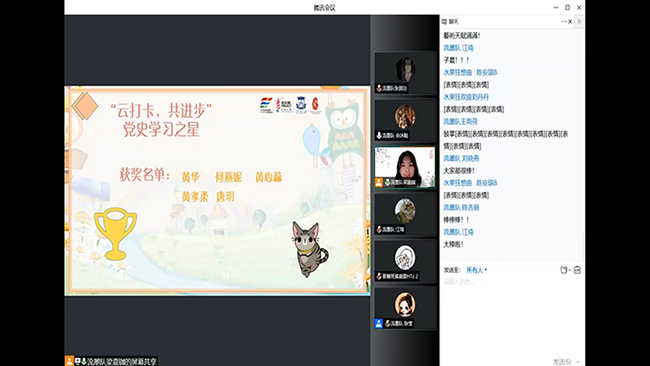Click the blue user icon on bottom tile
This screenshot has width=650, height=366.
(x=378, y=323)
